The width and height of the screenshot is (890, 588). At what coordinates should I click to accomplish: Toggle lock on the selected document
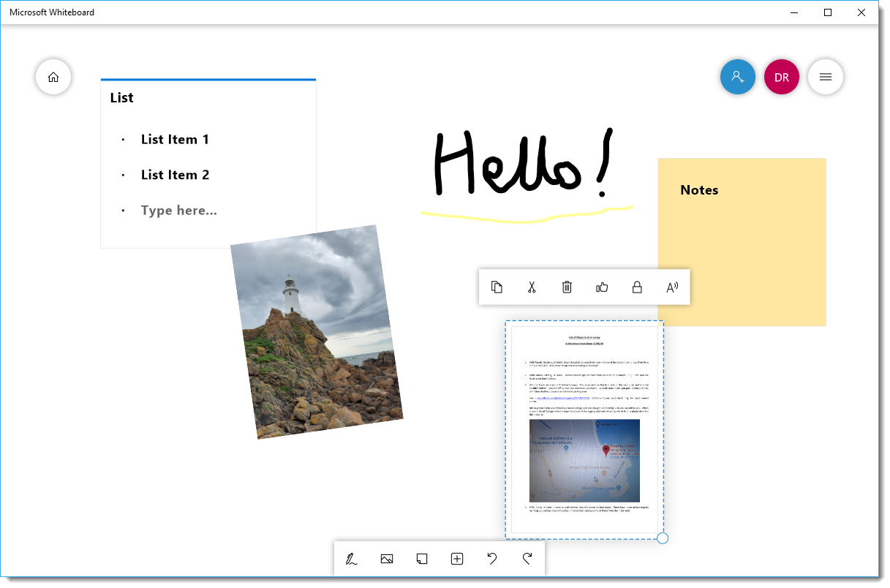click(x=637, y=287)
